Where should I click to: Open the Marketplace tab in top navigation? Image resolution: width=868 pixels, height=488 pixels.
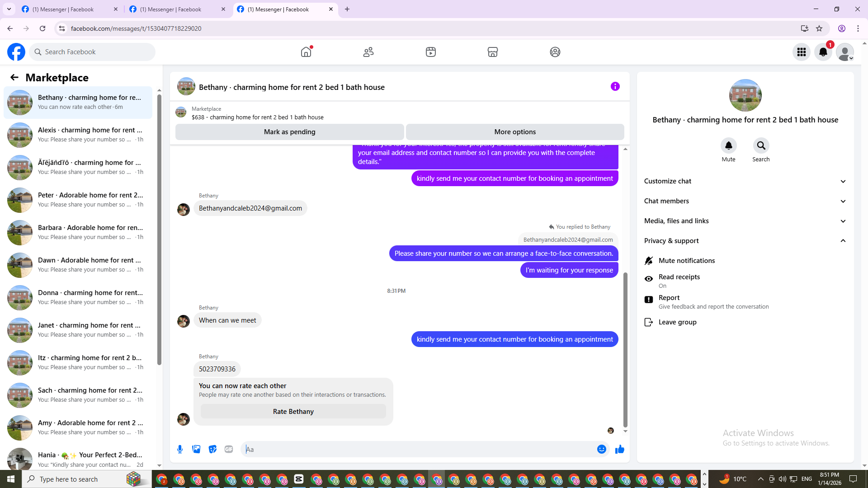click(x=492, y=52)
